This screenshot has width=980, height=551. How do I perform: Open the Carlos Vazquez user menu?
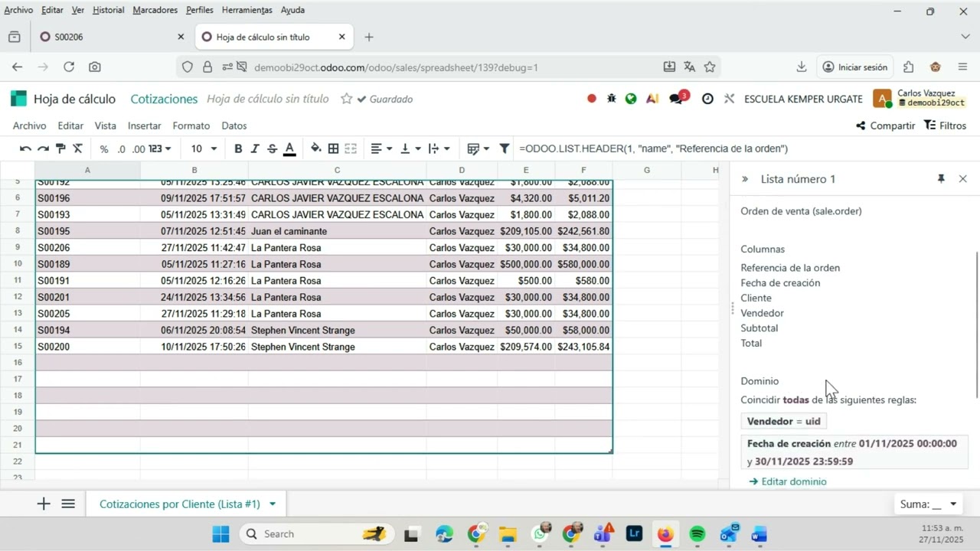click(x=920, y=98)
